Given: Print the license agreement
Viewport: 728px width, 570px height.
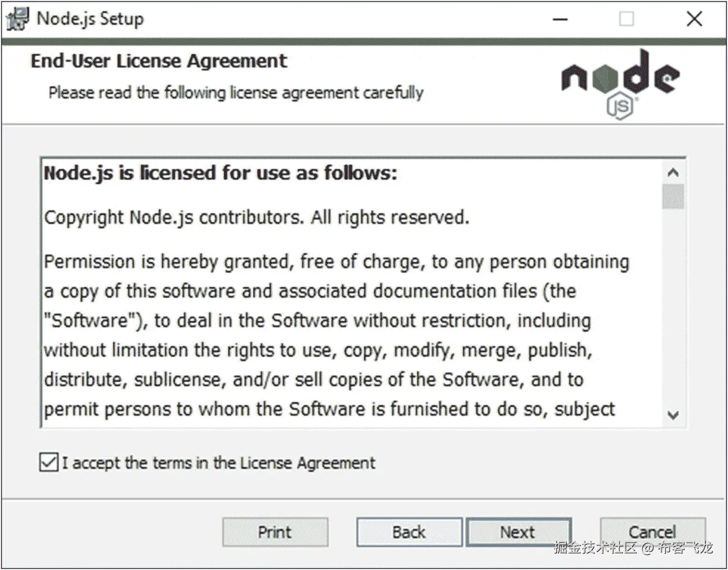Looking at the screenshot, I should (x=275, y=532).
